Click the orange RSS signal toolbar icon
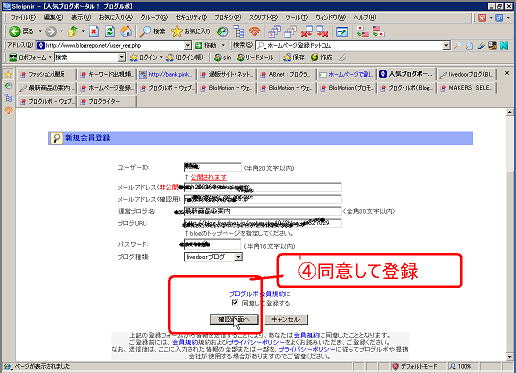Image resolution: width=516 pixels, height=373 pixels. click(x=254, y=32)
